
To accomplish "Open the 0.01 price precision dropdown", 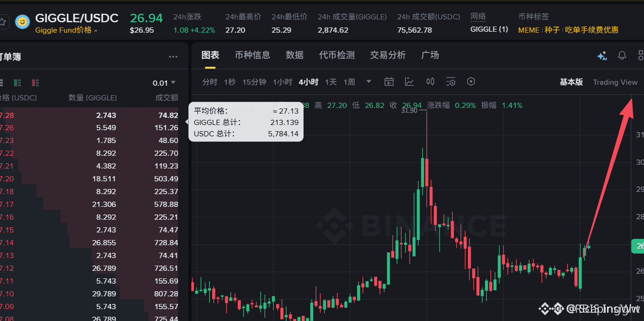I will pyautogui.click(x=164, y=83).
